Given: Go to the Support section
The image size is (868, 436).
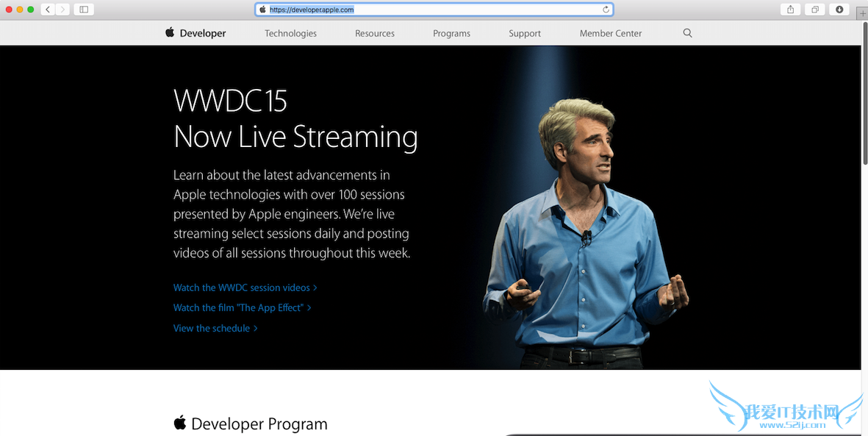Looking at the screenshot, I should click(x=525, y=33).
